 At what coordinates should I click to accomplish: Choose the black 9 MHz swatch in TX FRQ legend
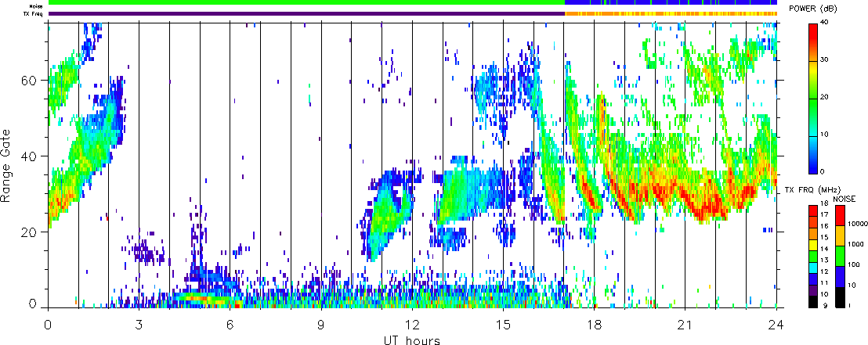[x=814, y=300]
